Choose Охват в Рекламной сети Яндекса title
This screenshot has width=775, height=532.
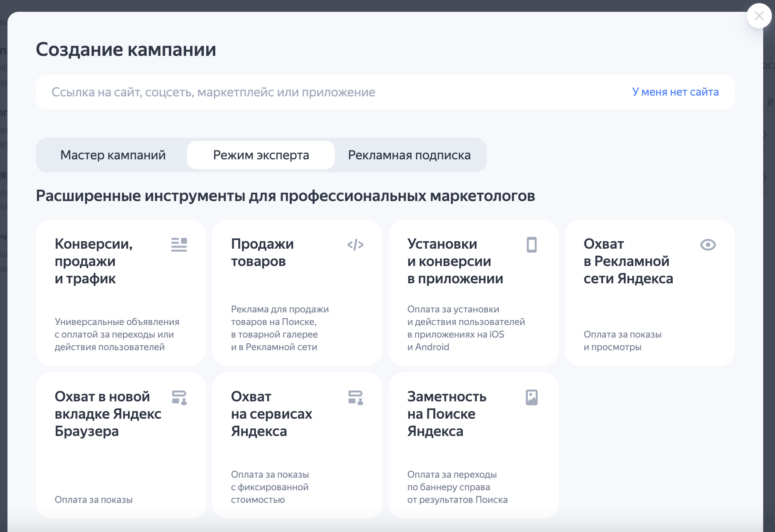(x=628, y=261)
